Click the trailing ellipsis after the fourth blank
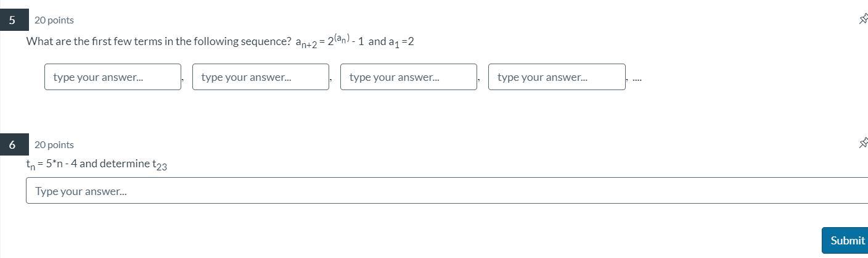This screenshot has height=258, width=868. (x=637, y=79)
